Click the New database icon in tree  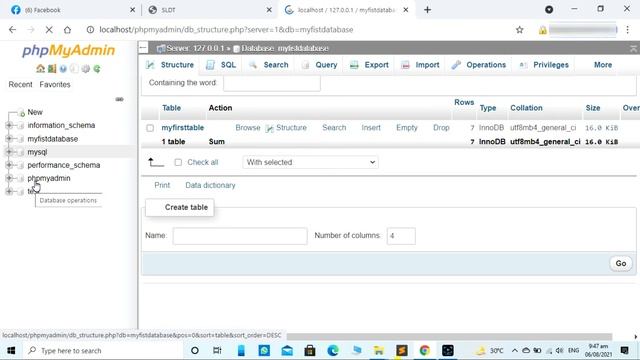22,113
